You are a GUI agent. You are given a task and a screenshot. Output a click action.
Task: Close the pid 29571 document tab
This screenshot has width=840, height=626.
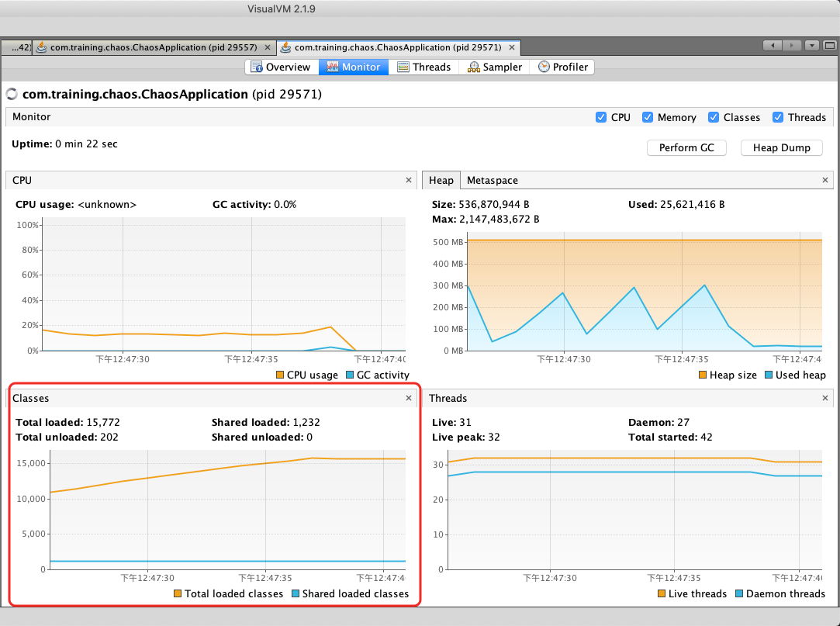point(512,47)
